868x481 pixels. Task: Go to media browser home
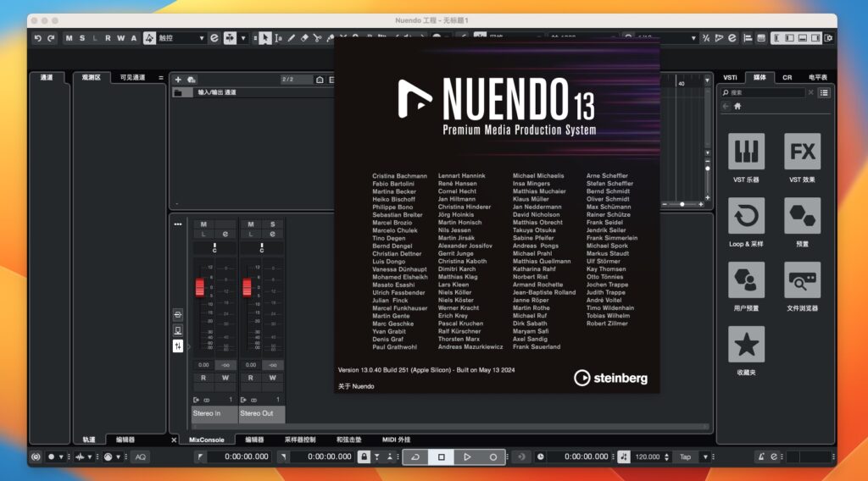tap(737, 106)
